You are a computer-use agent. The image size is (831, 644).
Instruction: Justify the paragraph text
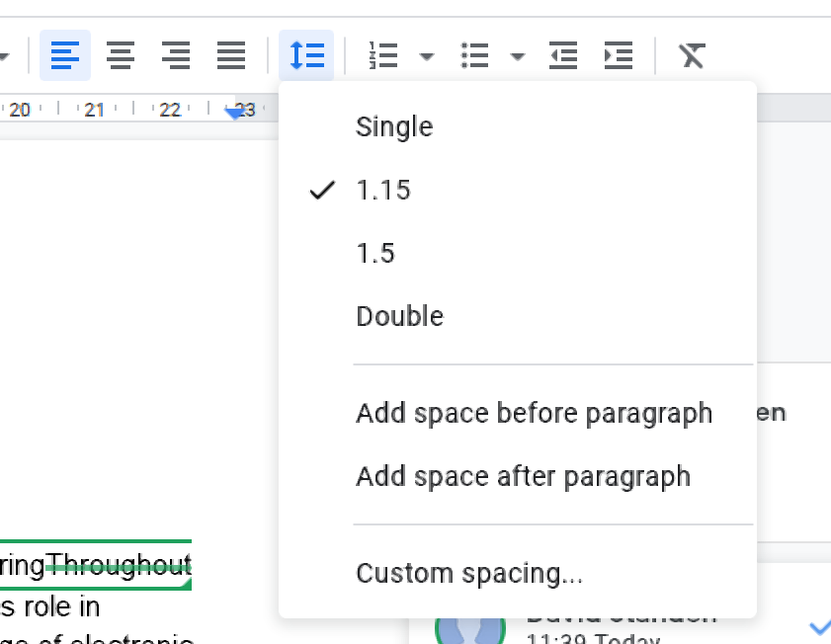click(x=231, y=56)
